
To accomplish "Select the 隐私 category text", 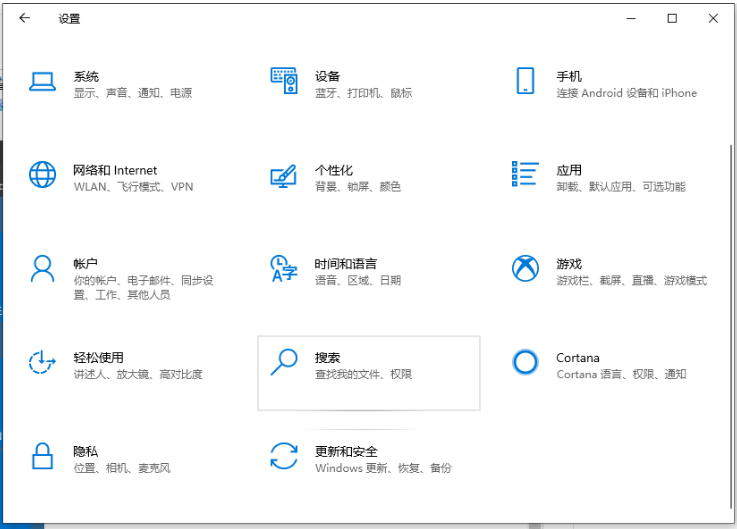I will click(86, 451).
